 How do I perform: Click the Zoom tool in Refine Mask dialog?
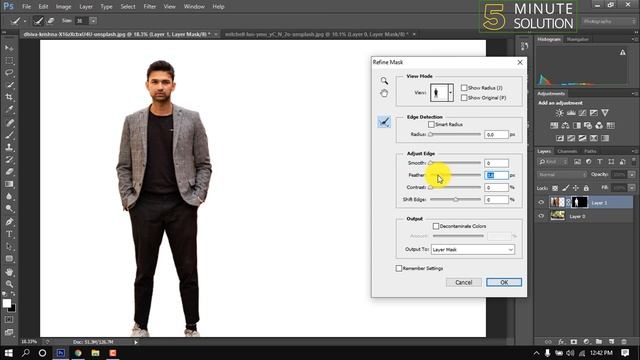[x=384, y=81]
